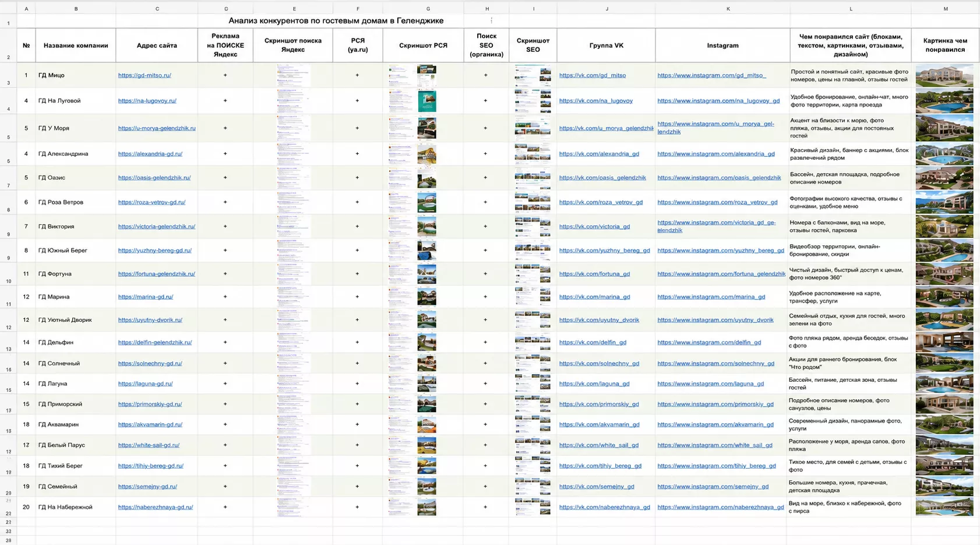Open the vk.com/white_sail_gd link
This screenshot has height=545, width=980.
tap(598, 445)
